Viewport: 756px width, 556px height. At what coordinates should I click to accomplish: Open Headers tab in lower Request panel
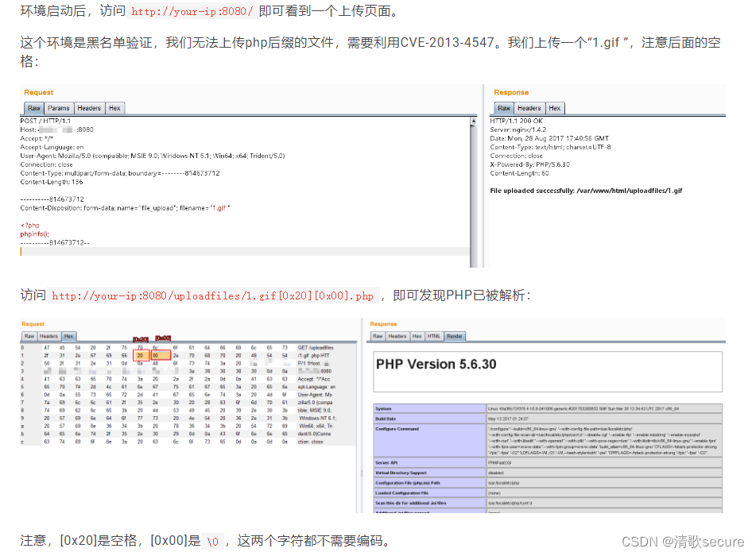48,336
